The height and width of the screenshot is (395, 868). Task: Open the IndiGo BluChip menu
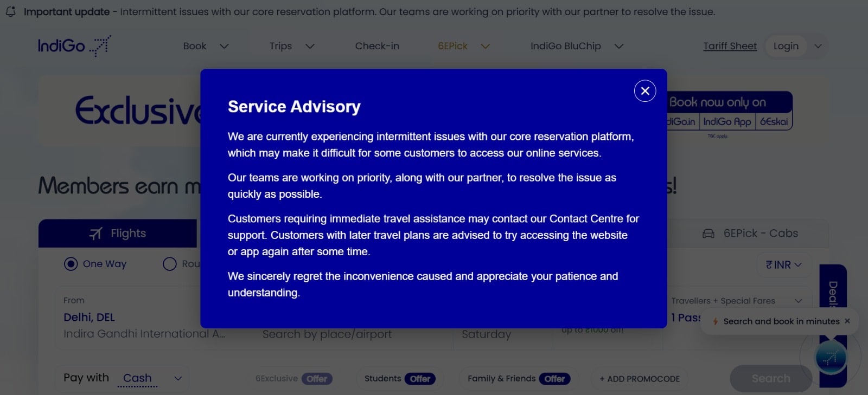[x=565, y=46]
